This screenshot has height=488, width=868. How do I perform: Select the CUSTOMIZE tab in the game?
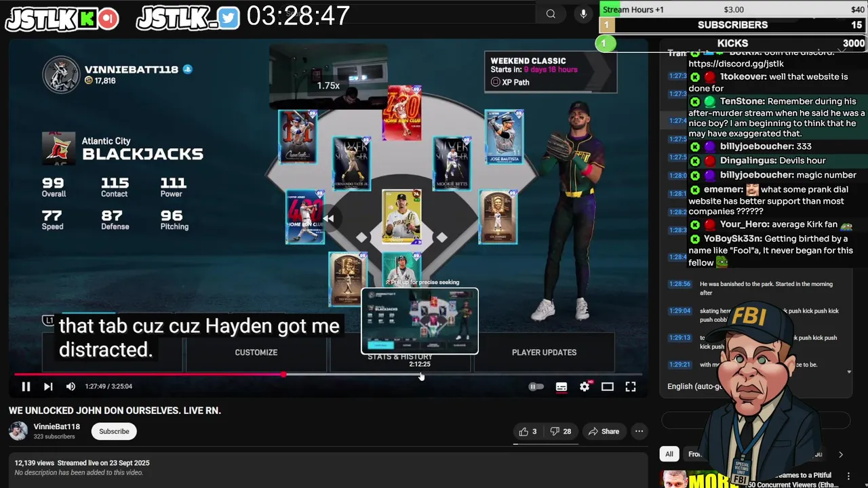pyautogui.click(x=256, y=352)
